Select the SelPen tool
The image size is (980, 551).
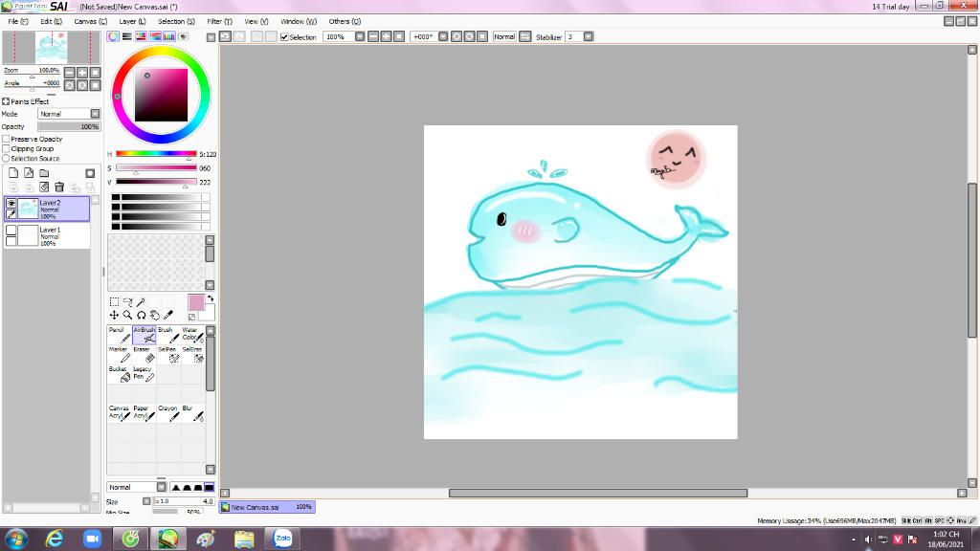[168, 354]
